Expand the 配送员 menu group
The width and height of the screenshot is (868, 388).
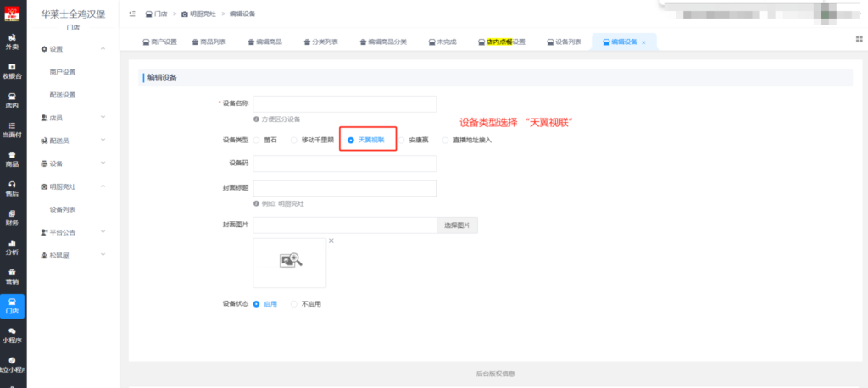[75, 141]
